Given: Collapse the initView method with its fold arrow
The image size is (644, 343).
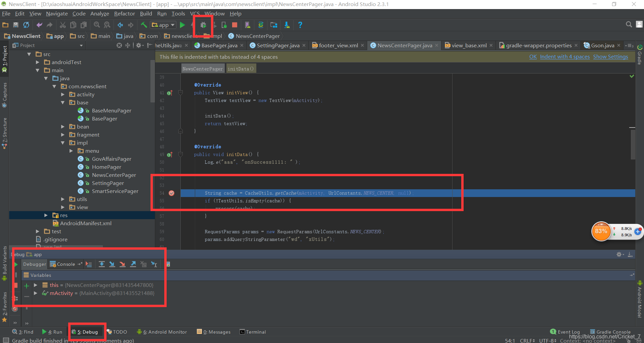Looking at the screenshot, I should pos(180,93).
